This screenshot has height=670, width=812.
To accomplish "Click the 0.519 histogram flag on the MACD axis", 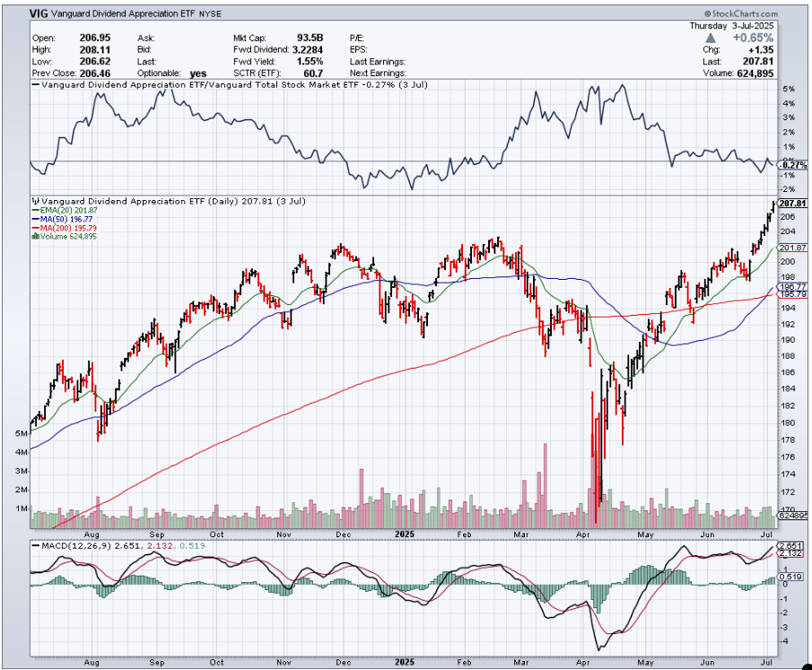I will [790, 577].
